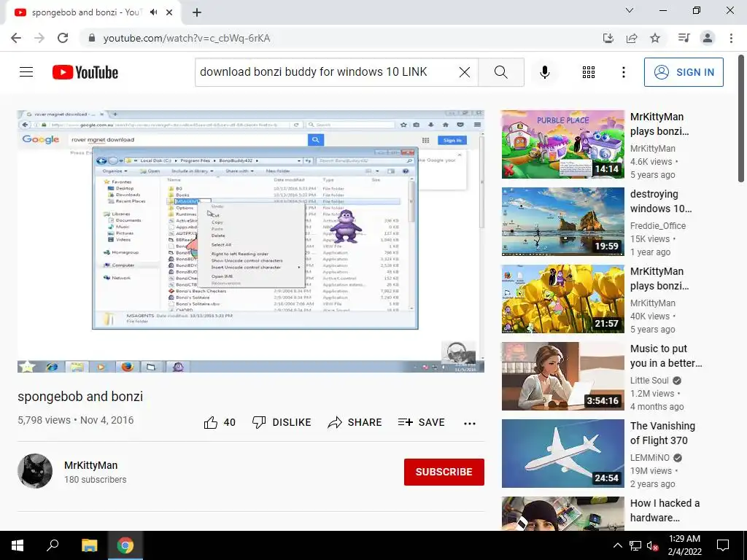Screen dimensions: 747x560
Task: Click the site lock icon in address bar
Action: [92, 38]
